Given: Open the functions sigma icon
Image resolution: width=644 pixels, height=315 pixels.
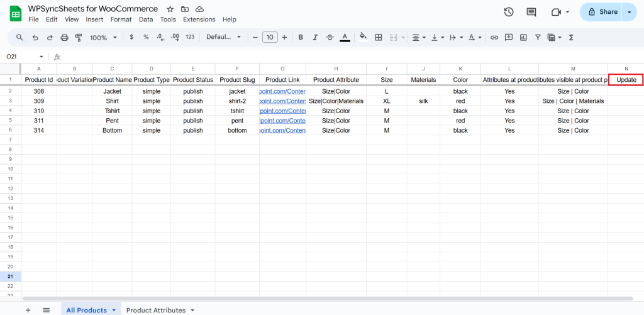Looking at the screenshot, I should 571,37.
